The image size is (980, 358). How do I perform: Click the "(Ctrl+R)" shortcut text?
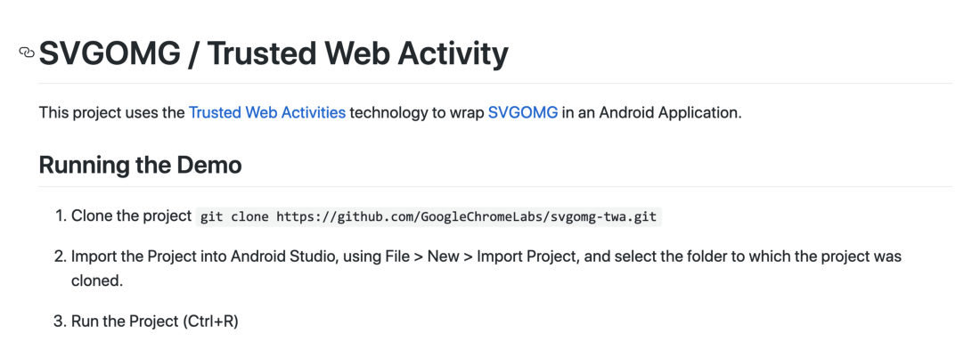210,321
